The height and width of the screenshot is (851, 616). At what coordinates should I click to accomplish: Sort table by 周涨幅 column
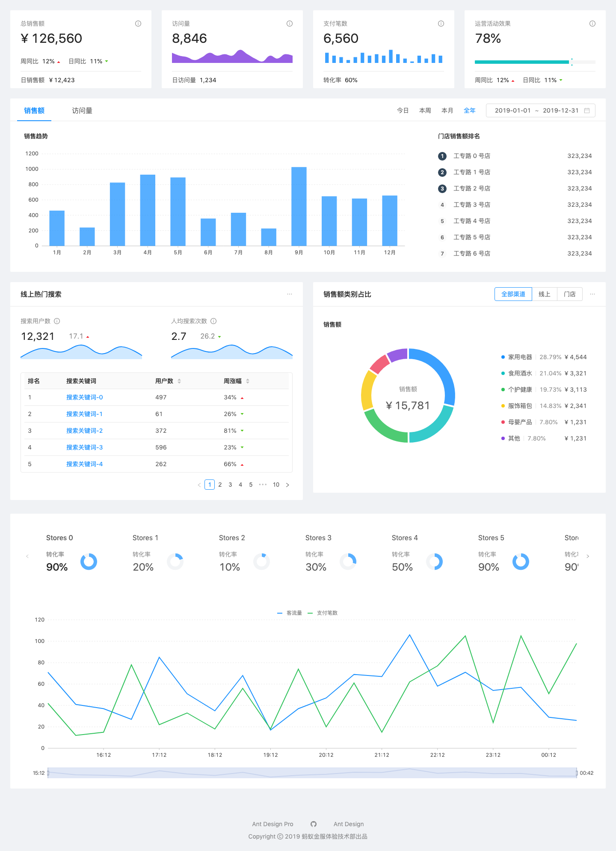tap(248, 381)
